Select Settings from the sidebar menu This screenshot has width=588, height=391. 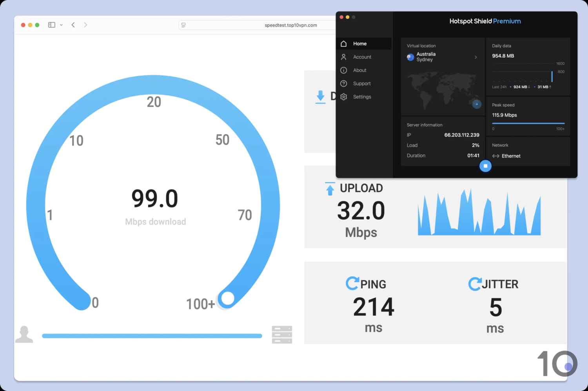coord(362,97)
